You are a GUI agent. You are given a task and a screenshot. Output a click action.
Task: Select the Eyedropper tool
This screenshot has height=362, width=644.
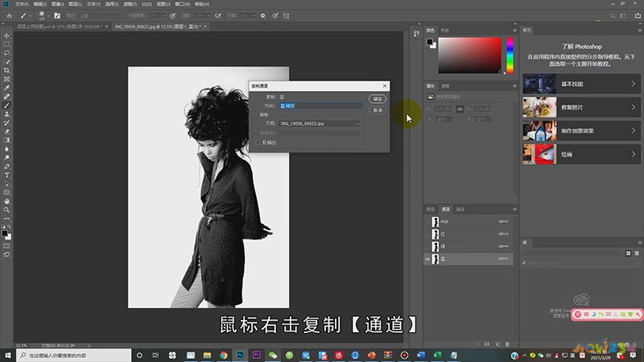[x=6, y=88]
